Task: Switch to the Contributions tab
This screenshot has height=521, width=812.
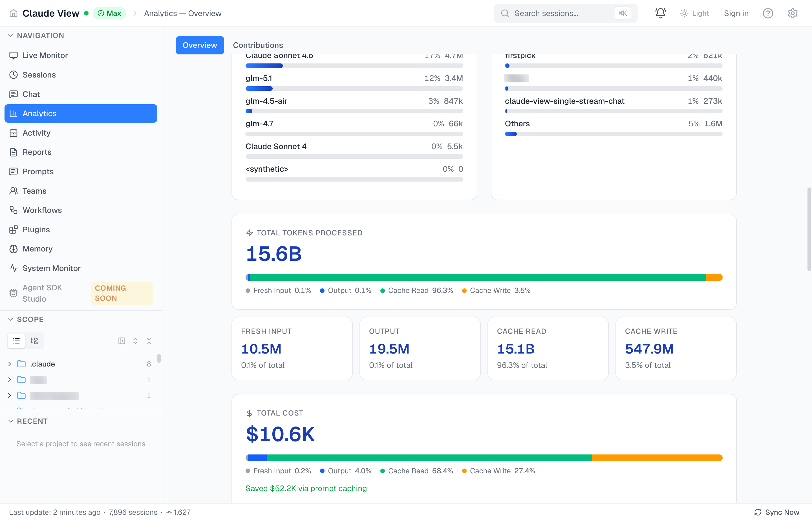Action: click(258, 45)
